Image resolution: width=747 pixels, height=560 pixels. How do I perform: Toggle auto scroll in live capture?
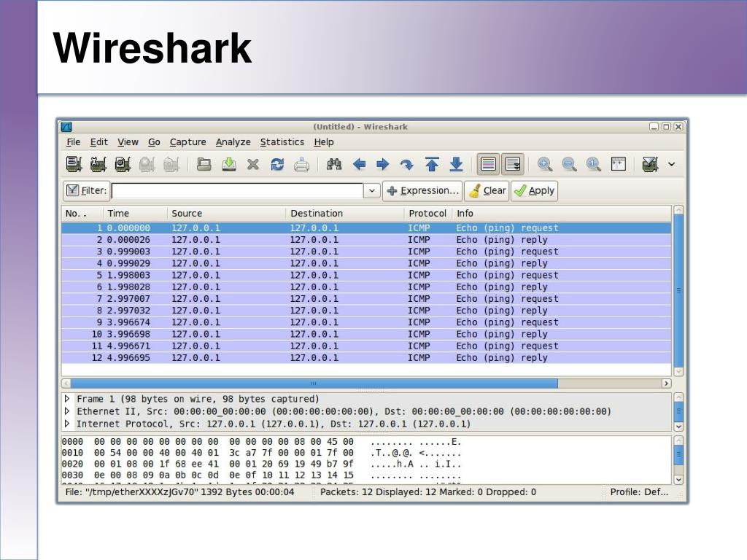(x=513, y=164)
